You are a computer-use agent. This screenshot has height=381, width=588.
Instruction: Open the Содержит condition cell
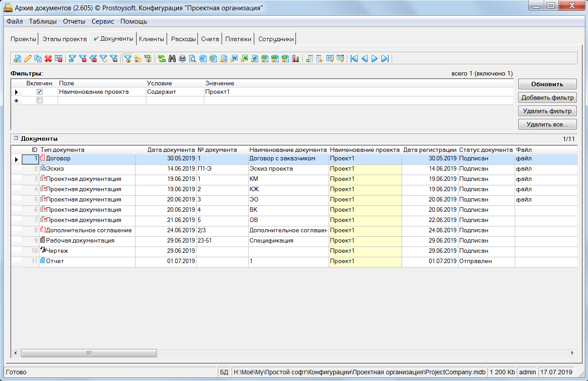pos(174,92)
